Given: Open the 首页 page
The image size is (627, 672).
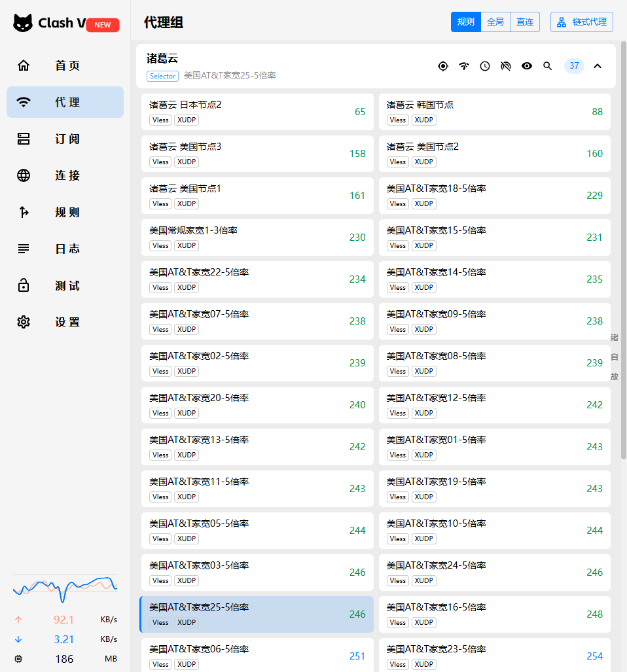Looking at the screenshot, I should [65, 65].
